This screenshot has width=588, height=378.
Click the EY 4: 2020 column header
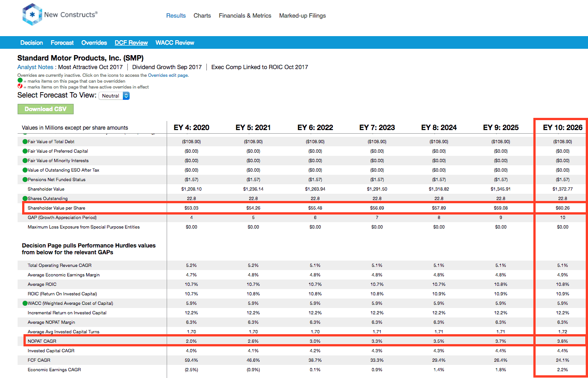tap(191, 128)
